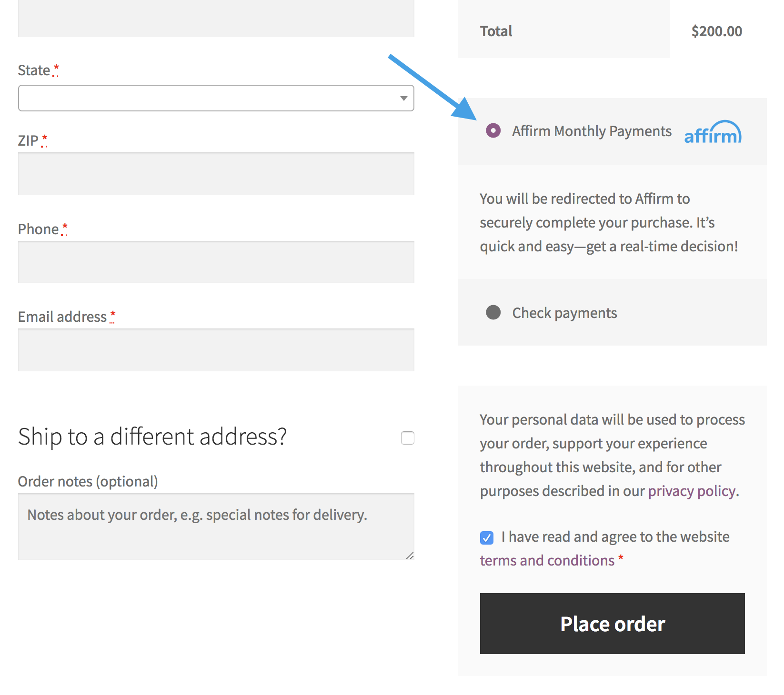This screenshot has height=695, width=784.
Task: Select Check payments radio button
Action: [493, 312]
